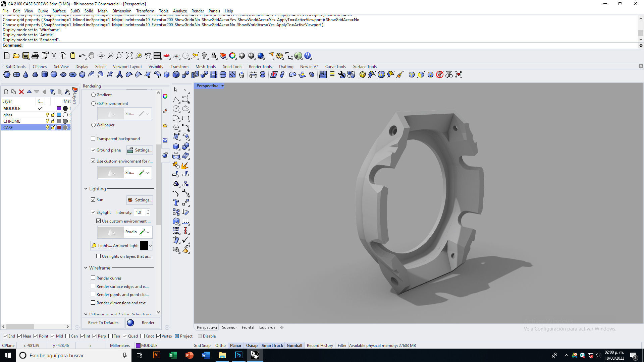The image size is (644, 362).
Task: Click the SubD cone primitive icon
Action: [26, 74]
